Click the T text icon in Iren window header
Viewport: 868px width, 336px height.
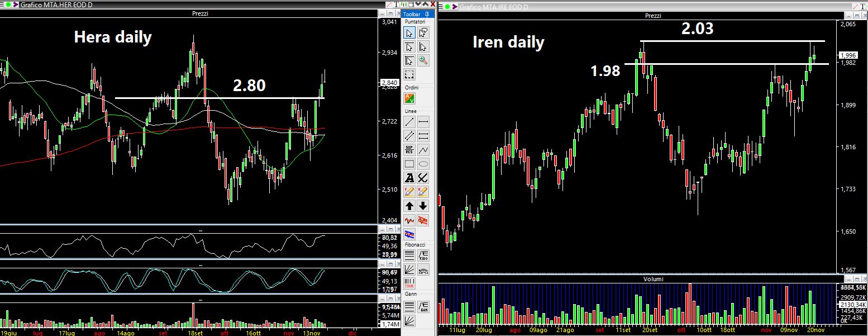click(862, 6)
